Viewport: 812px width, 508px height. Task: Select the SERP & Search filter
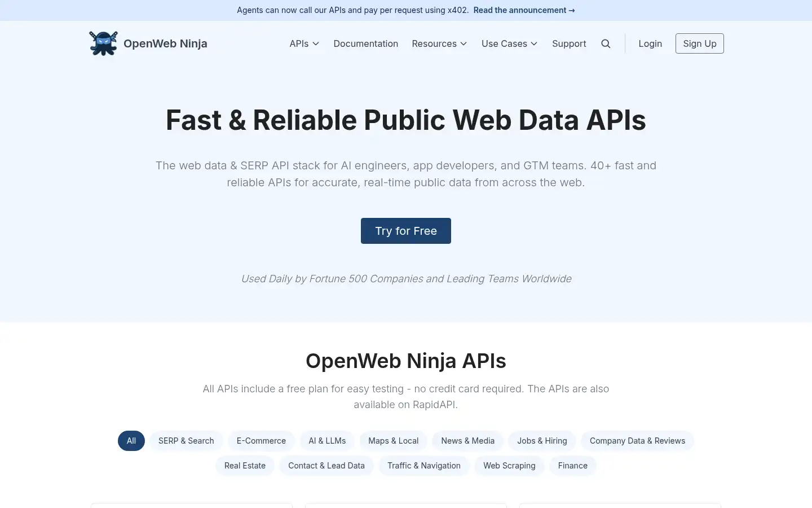coord(186,441)
